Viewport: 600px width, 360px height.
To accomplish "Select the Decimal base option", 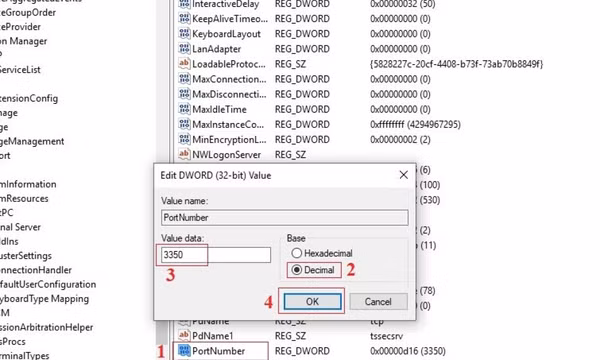I will (313, 270).
